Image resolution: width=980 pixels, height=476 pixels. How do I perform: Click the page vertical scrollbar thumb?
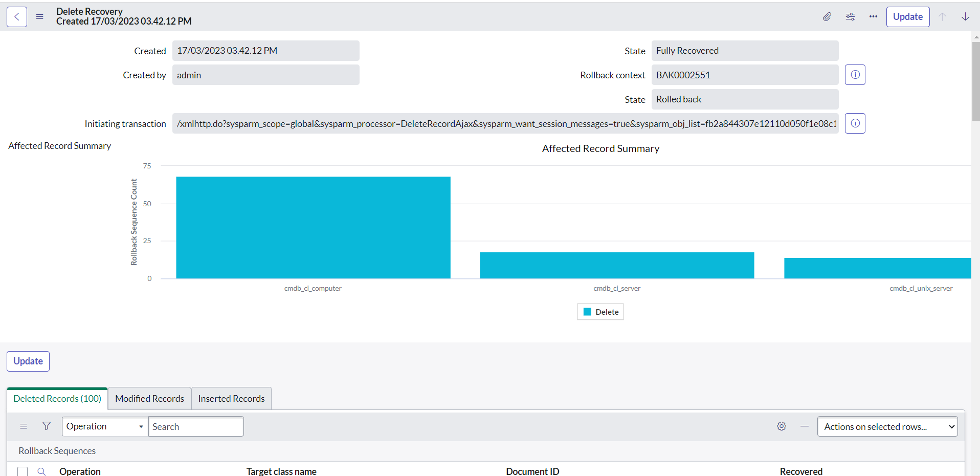click(975, 81)
